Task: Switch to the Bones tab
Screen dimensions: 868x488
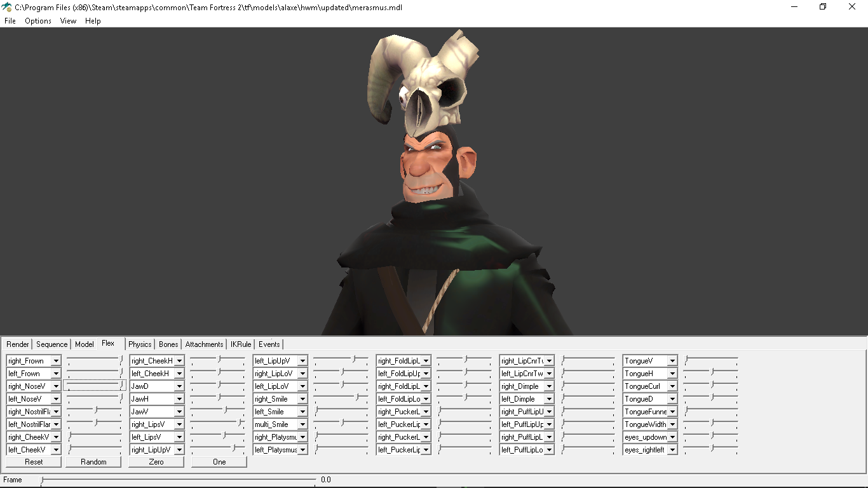Action: pyautogui.click(x=168, y=344)
